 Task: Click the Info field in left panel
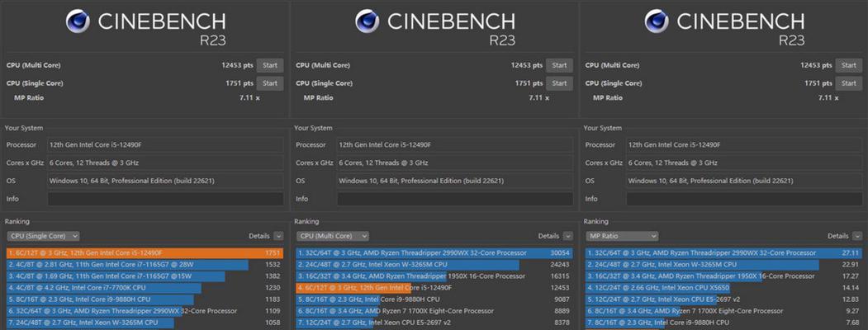165,199
